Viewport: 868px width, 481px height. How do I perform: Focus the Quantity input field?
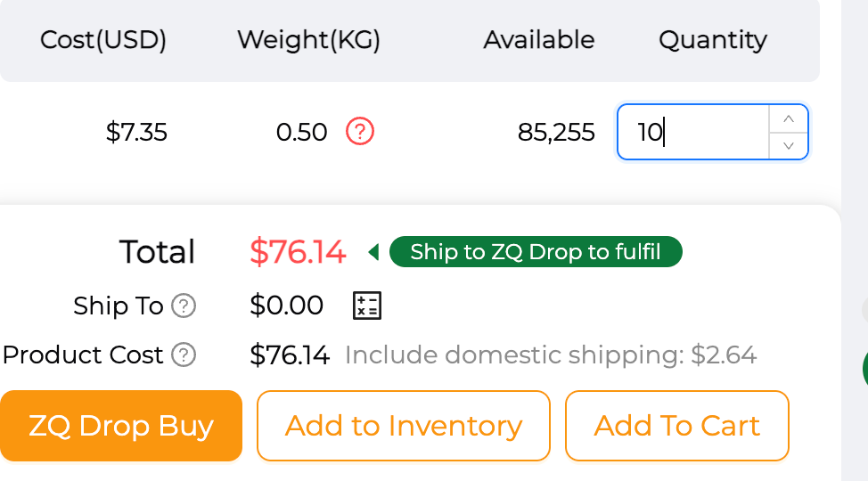[692, 133]
